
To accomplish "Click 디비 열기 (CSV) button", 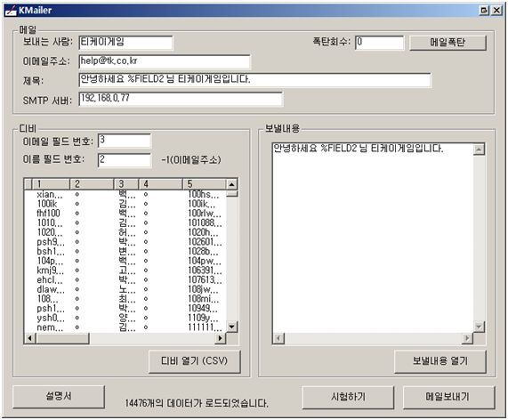I will (194, 361).
